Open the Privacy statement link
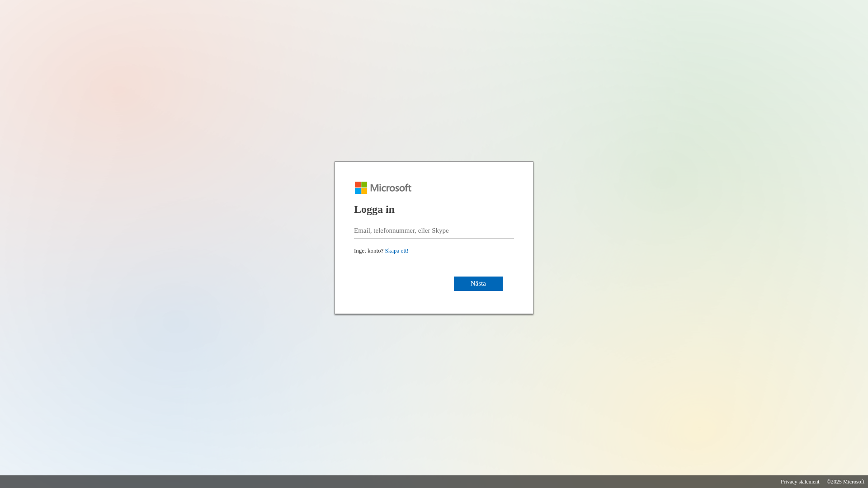This screenshot has width=868, height=488. coord(800,482)
